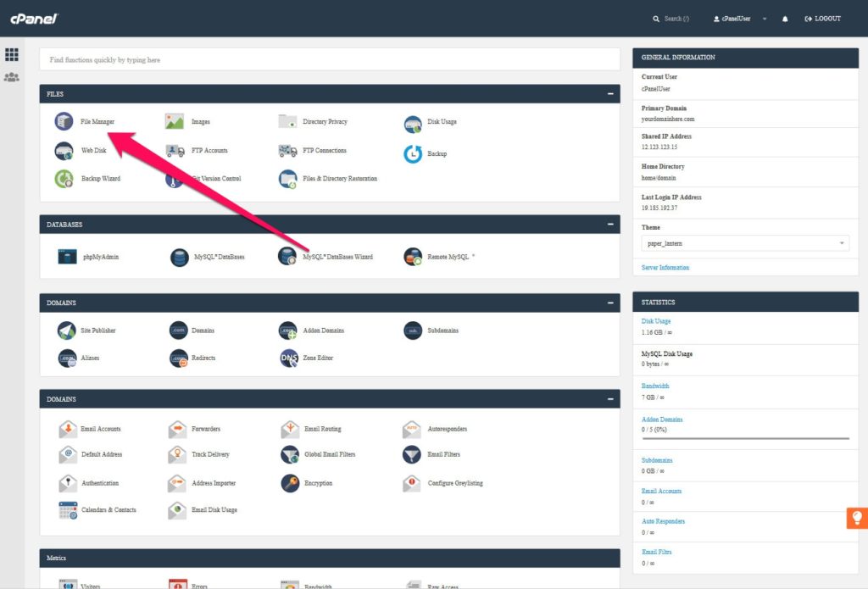
Task: Open the orange lightbulb help widget
Action: point(856,518)
